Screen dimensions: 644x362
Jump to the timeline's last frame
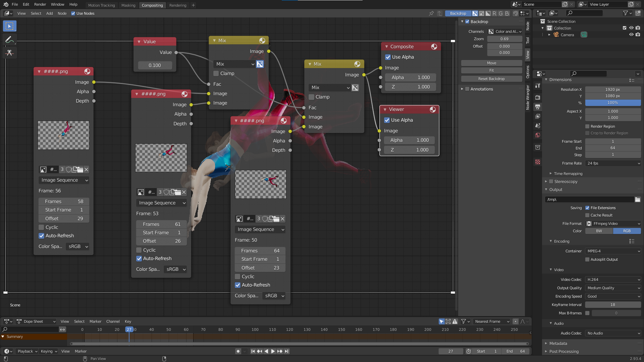click(286, 351)
